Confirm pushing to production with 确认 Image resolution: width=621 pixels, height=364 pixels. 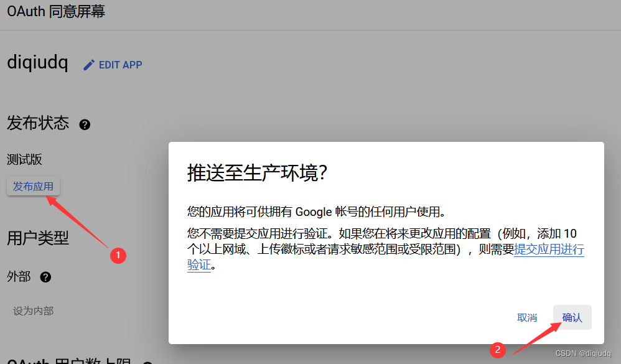click(572, 317)
